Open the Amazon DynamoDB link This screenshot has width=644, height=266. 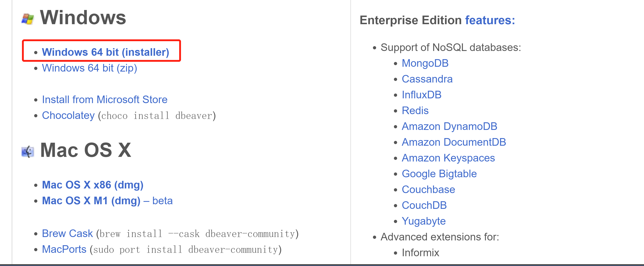(449, 126)
